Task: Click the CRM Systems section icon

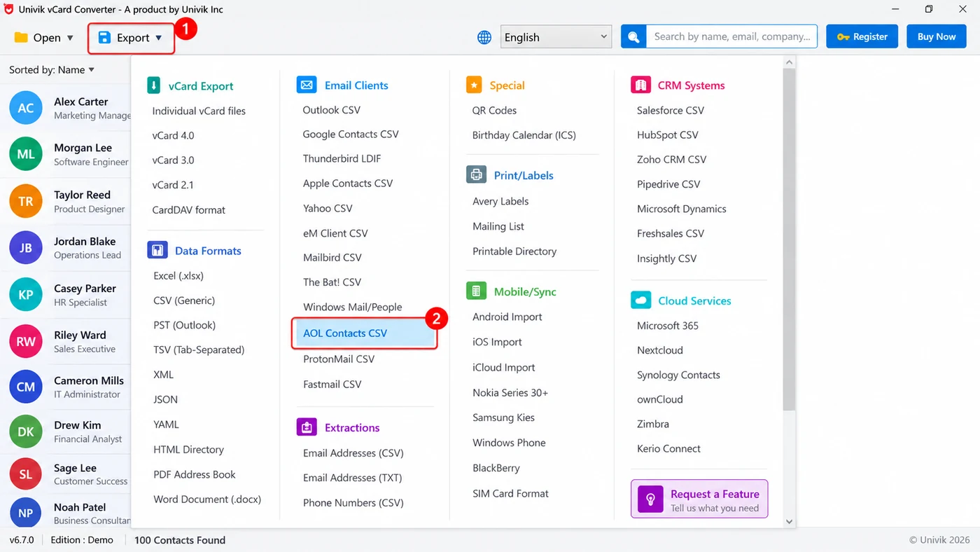Action: point(640,85)
